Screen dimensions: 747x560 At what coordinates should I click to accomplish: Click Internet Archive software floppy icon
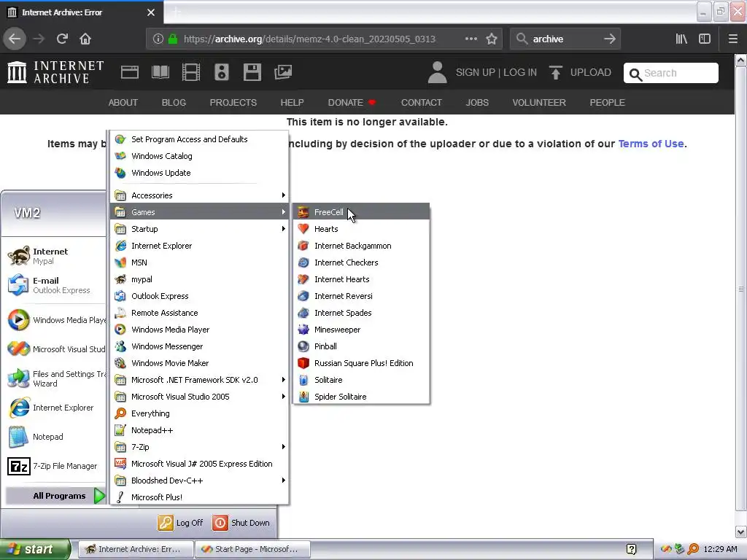click(252, 72)
